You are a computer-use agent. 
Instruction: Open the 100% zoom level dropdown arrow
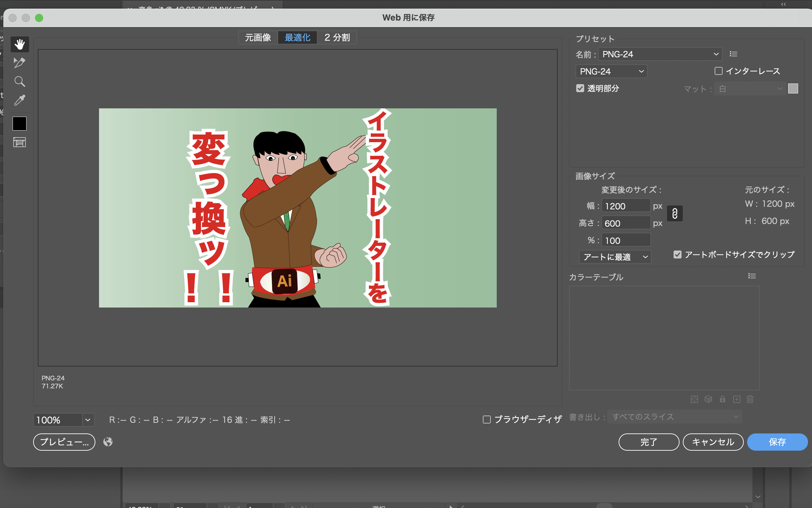coord(88,420)
